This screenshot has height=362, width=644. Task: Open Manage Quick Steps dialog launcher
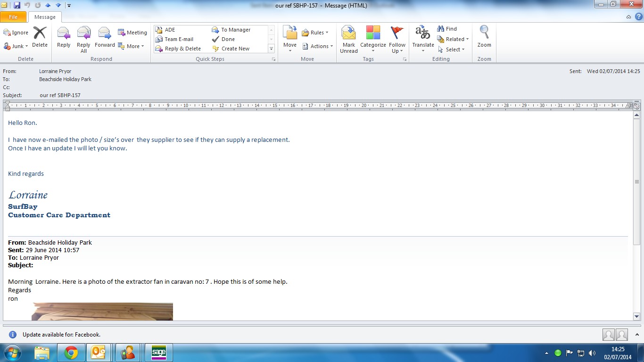coord(273,59)
